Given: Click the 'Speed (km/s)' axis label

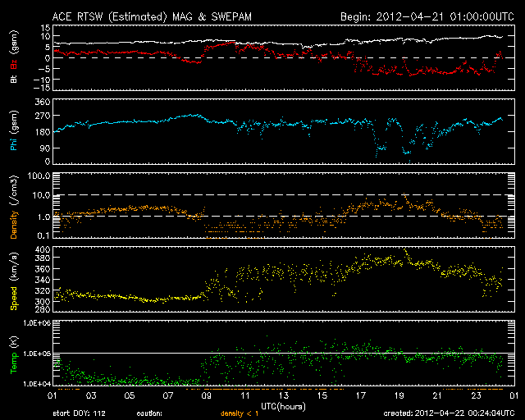Looking at the screenshot, I should pos(14,281).
